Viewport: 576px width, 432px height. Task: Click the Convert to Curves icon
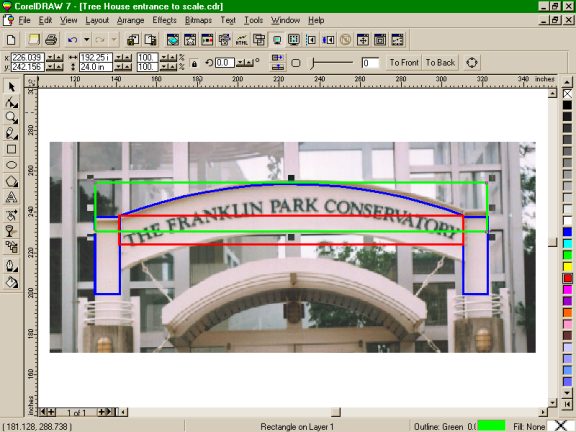(x=472, y=62)
